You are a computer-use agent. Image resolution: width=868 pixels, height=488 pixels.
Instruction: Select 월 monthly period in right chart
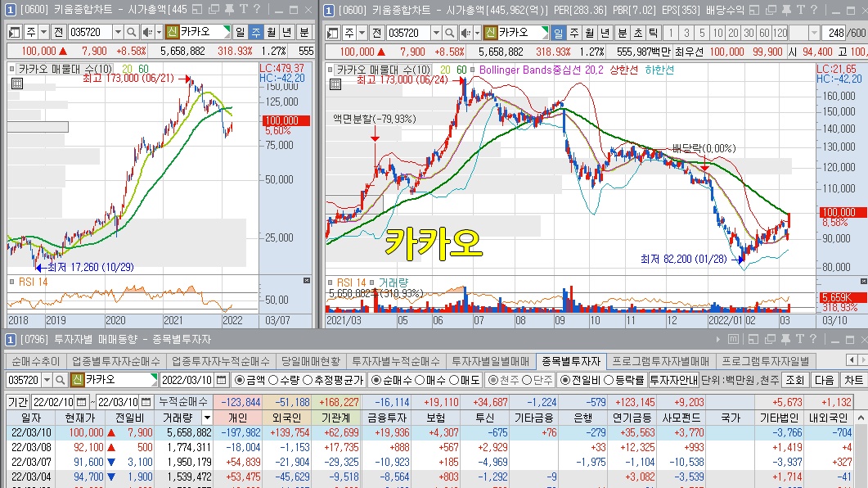click(590, 34)
